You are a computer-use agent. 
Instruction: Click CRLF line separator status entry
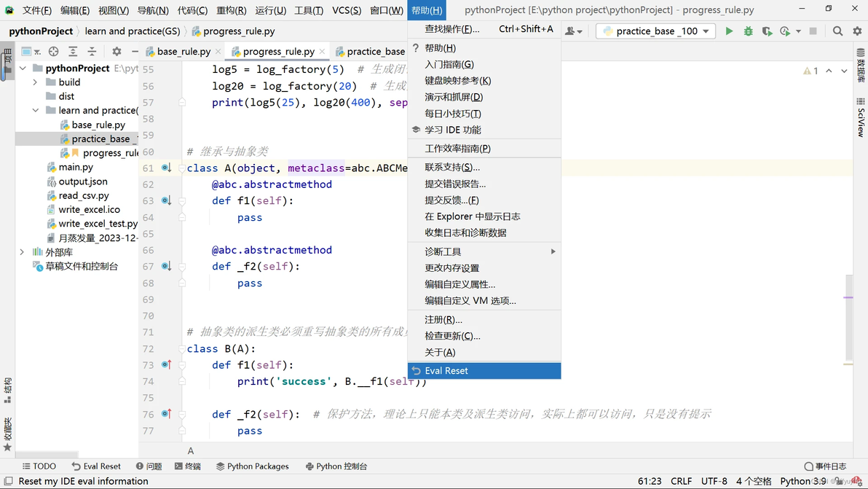(682, 481)
